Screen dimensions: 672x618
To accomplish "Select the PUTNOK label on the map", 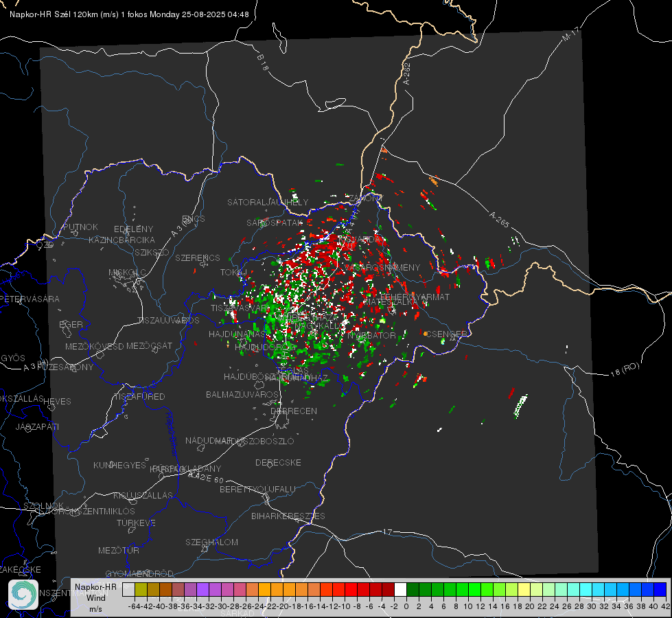I will tap(80, 227).
